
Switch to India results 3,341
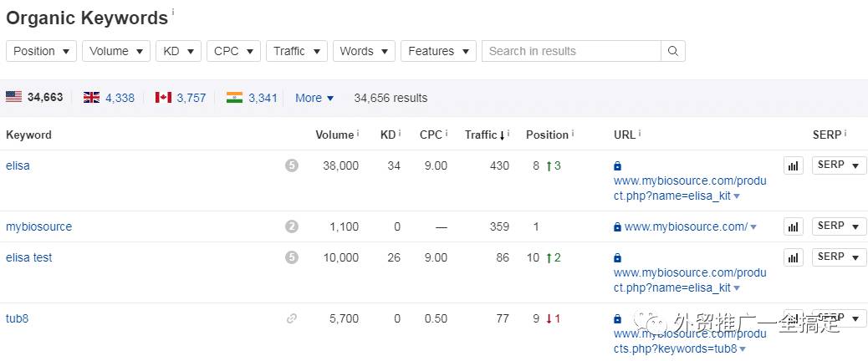click(x=263, y=98)
